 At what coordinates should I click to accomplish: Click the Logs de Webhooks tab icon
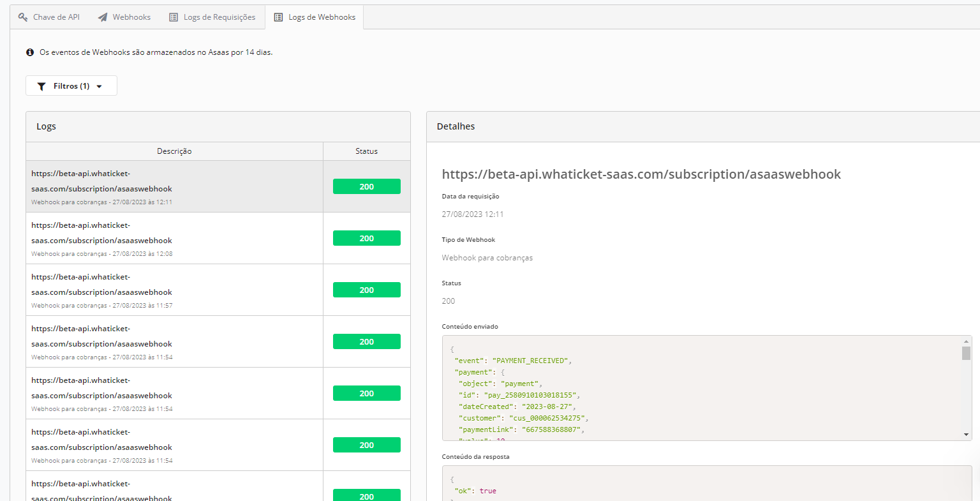click(x=278, y=17)
